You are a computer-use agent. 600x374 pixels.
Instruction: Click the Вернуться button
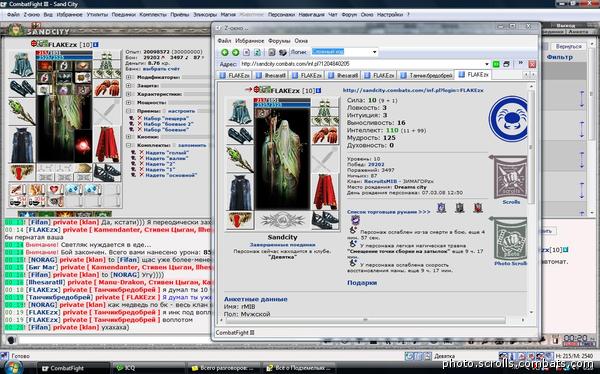568,46
